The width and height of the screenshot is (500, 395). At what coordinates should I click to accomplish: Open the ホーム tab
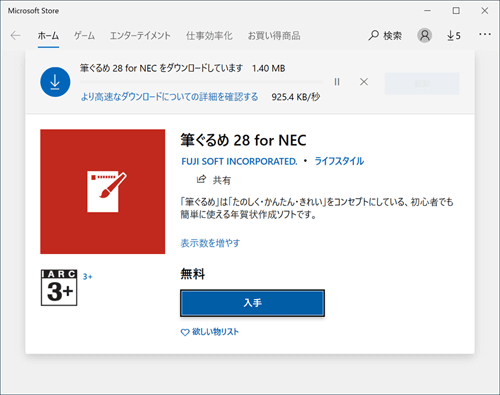click(x=48, y=36)
